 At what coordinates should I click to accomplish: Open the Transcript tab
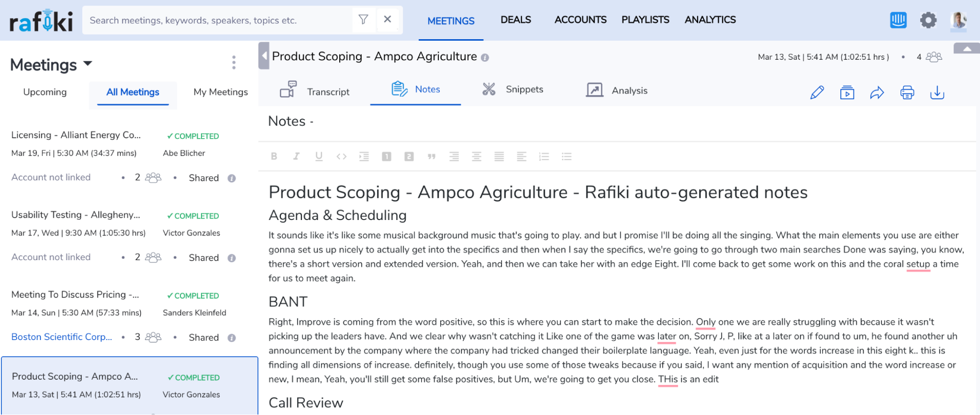(315, 91)
